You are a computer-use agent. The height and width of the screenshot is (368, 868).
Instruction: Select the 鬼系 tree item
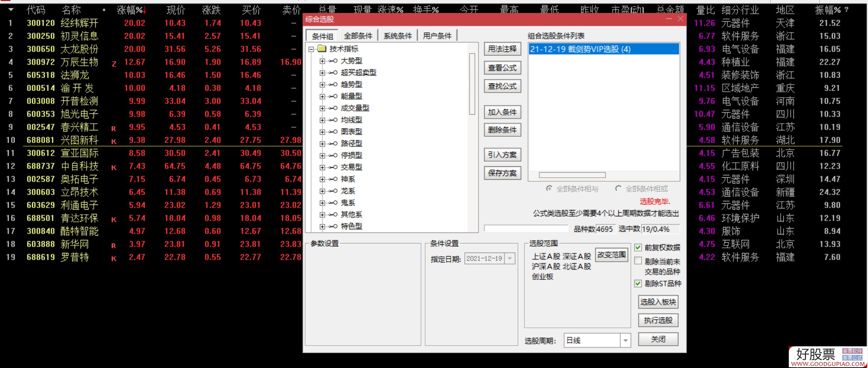click(x=348, y=203)
